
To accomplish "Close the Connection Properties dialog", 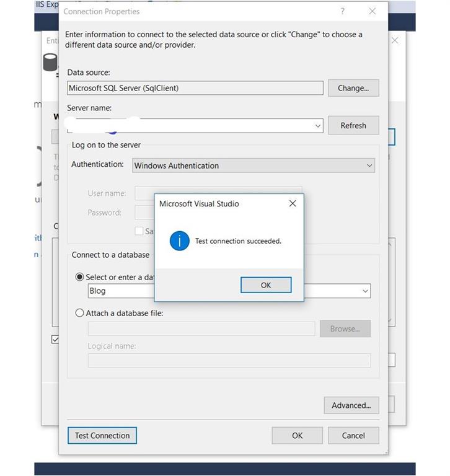I will point(373,12).
